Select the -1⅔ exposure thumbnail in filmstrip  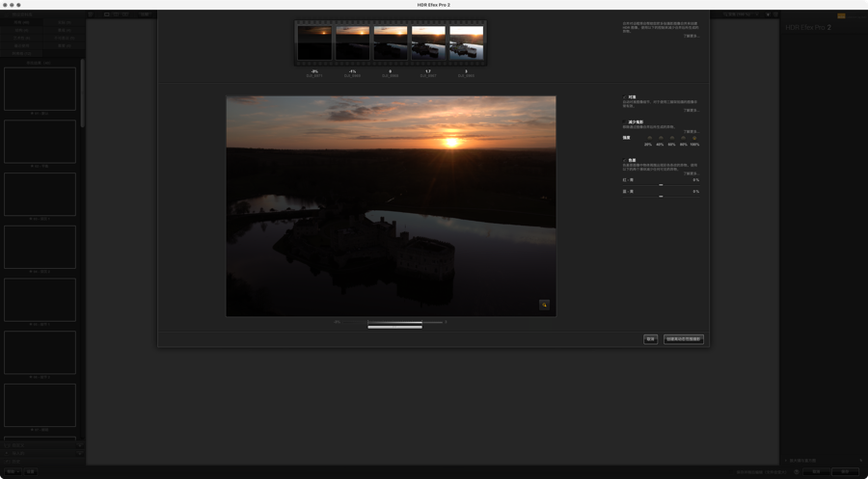(x=353, y=42)
